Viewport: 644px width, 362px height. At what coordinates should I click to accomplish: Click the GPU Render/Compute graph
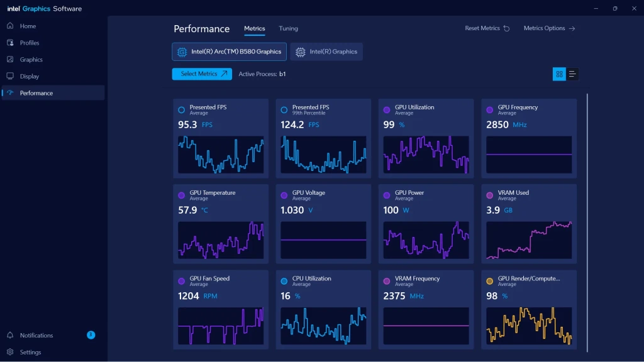click(x=529, y=326)
